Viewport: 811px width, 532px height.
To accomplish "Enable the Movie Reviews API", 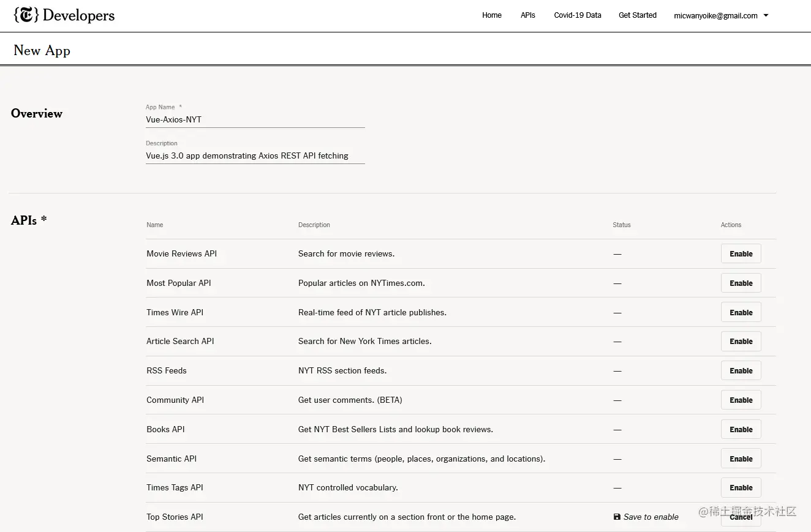I will point(741,253).
